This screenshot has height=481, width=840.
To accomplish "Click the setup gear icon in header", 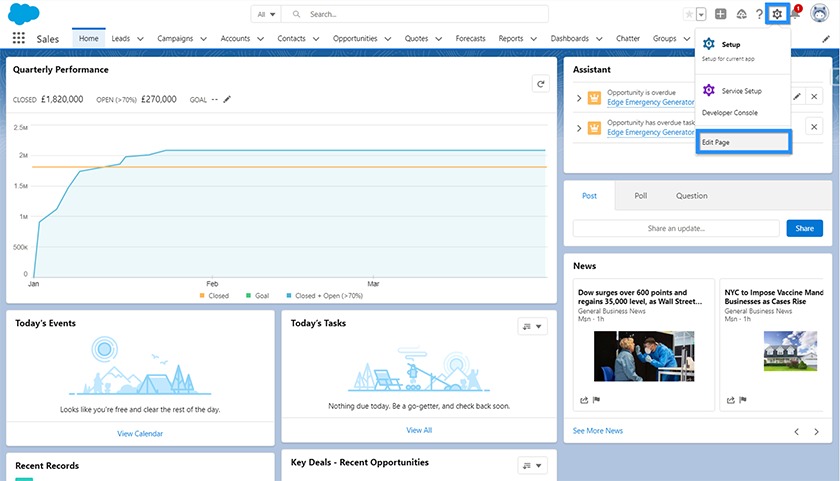I will coord(777,14).
